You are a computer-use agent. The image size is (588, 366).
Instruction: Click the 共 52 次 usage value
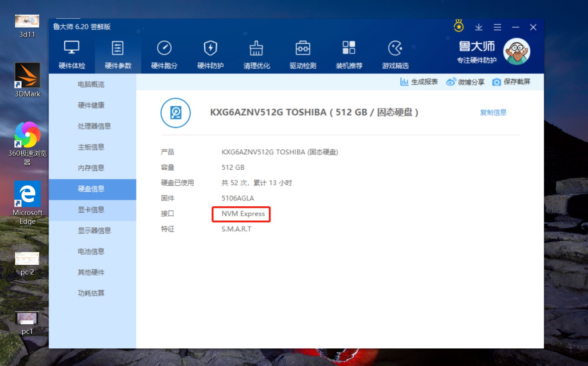(x=257, y=183)
